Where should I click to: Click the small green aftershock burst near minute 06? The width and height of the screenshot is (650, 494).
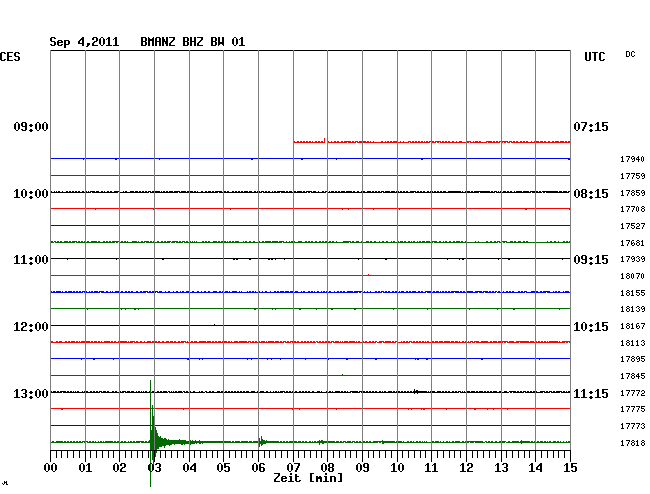pos(261,441)
